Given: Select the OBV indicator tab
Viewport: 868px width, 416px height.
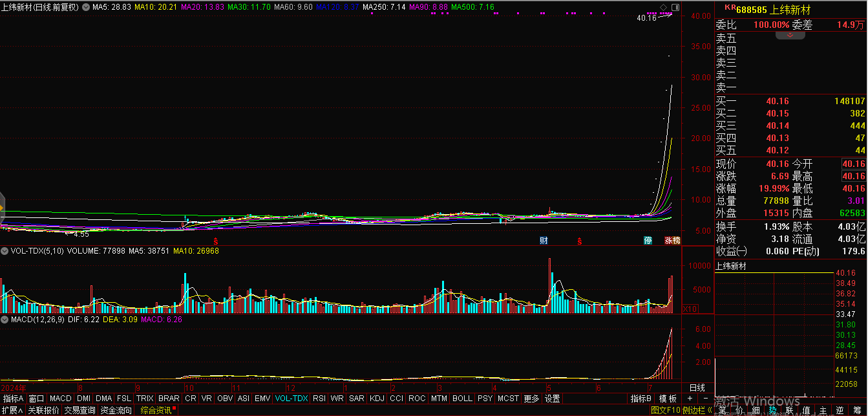Looking at the screenshot, I should click(x=225, y=399).
